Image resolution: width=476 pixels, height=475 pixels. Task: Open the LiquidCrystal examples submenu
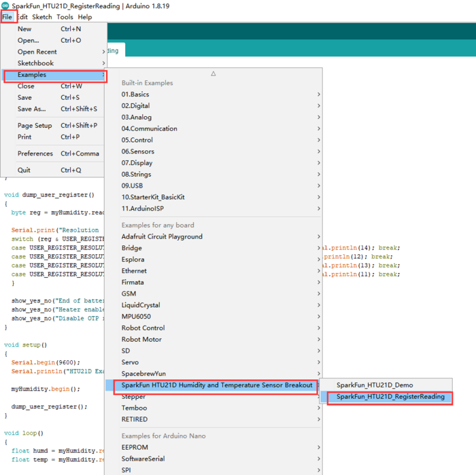[214, 305]
